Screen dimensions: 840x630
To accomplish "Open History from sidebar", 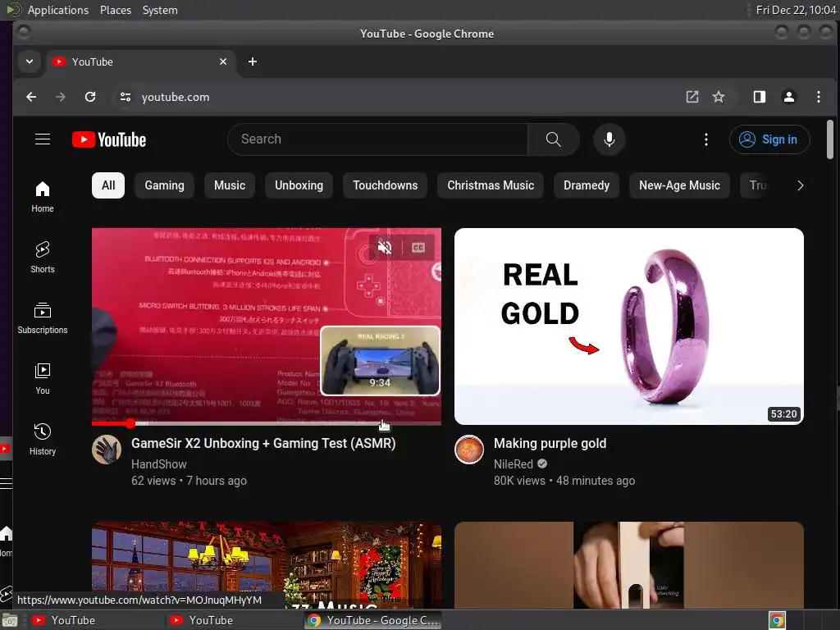I will click(x=43, y=440).
